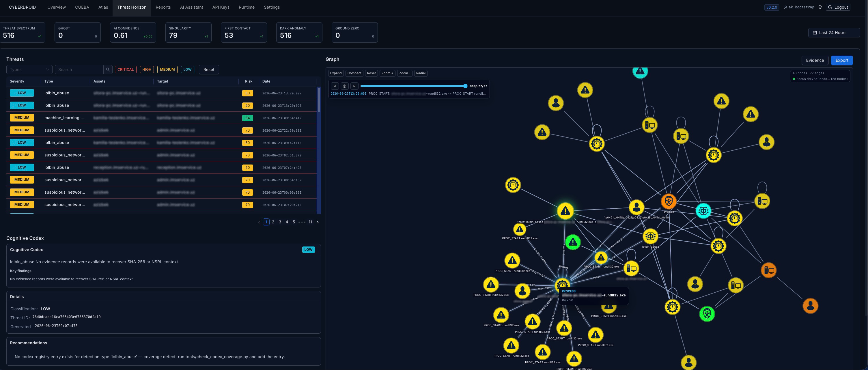Open the Runtime tab
Image resolution: width=868 pixels, height=370 pixels.
[247, 7]
